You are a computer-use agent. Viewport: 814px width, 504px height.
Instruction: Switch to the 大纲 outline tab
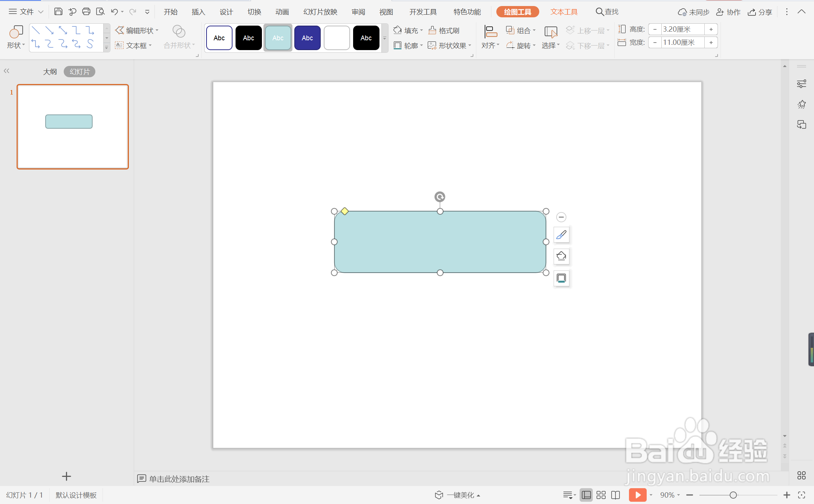click(50, 72)
